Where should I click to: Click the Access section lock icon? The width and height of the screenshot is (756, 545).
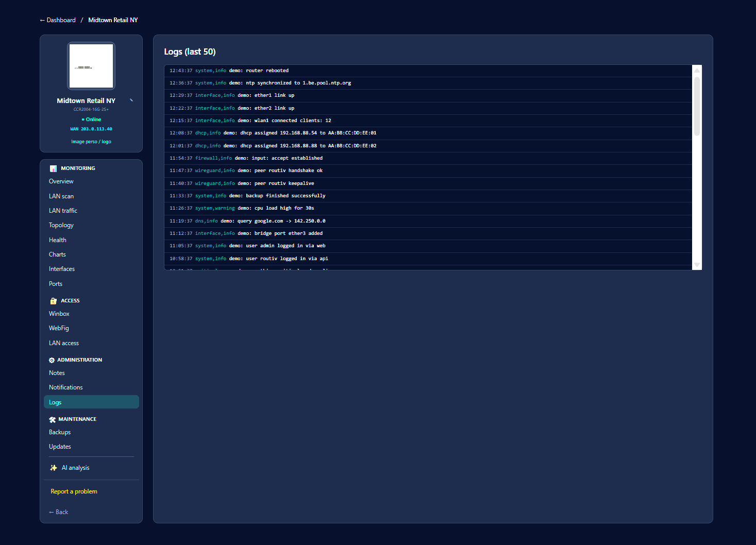tap(53, 301)
